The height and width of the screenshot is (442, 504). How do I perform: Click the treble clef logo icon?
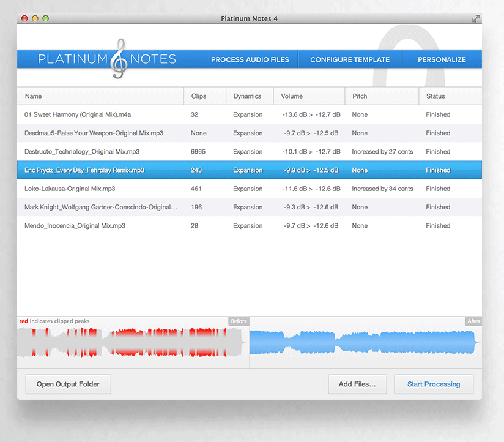pyautogui.click(x=119, y=59)
